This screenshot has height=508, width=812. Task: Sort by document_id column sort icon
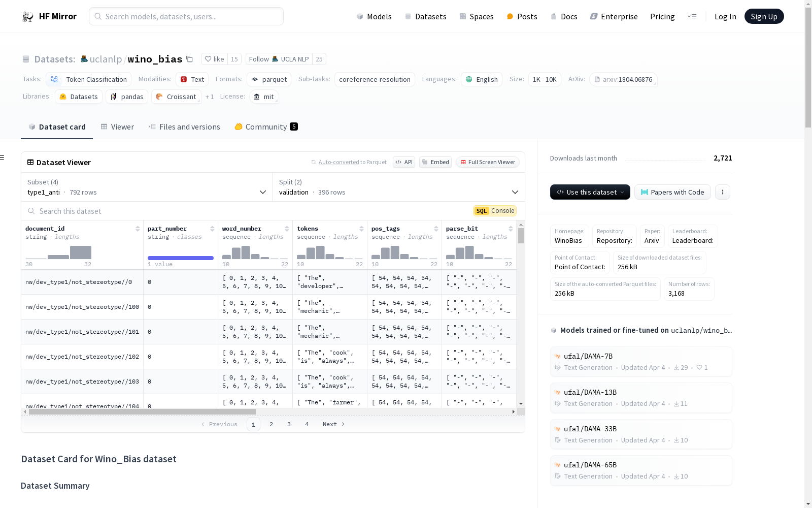click(x=138, y=229)
